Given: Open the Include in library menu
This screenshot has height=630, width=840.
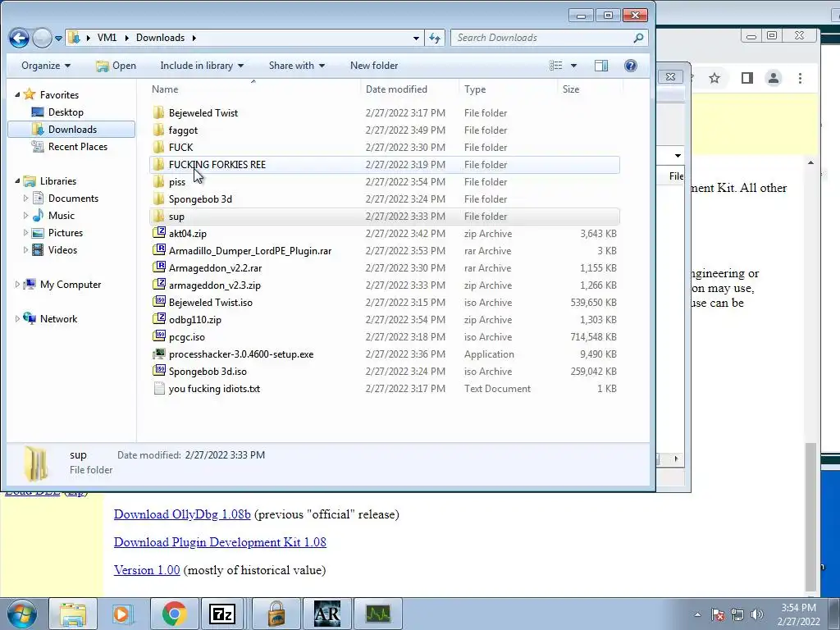Looking at the screenshot, I should (202, 66).
